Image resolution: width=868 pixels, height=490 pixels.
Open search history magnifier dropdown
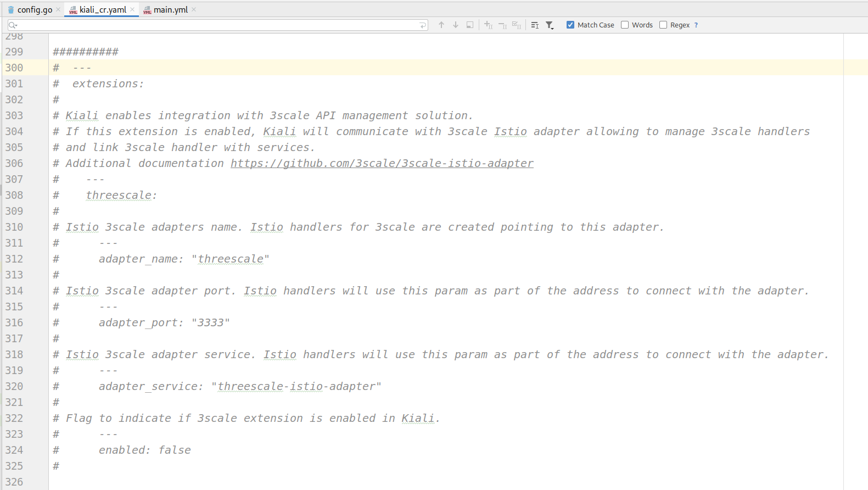(13, 25)
